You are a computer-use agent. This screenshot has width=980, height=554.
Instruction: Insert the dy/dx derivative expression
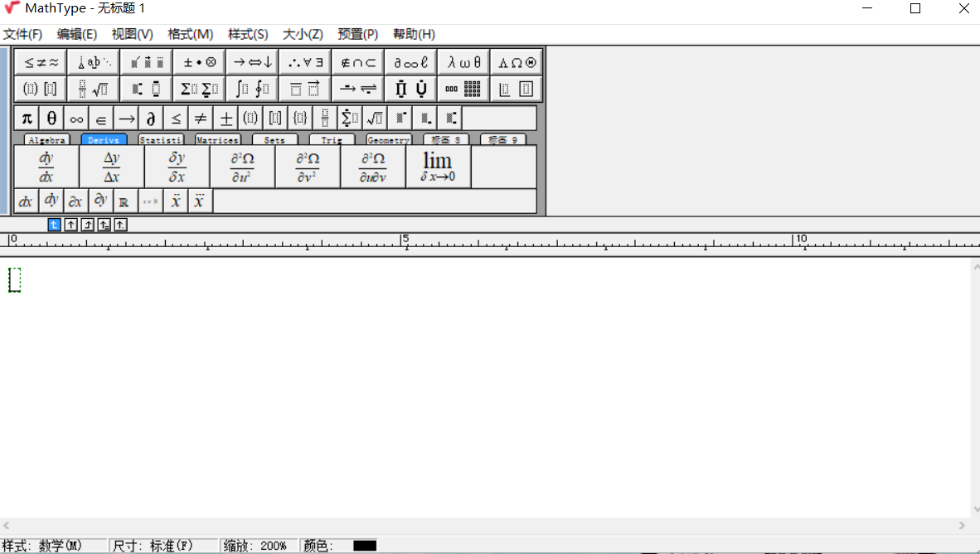[46, 167]
